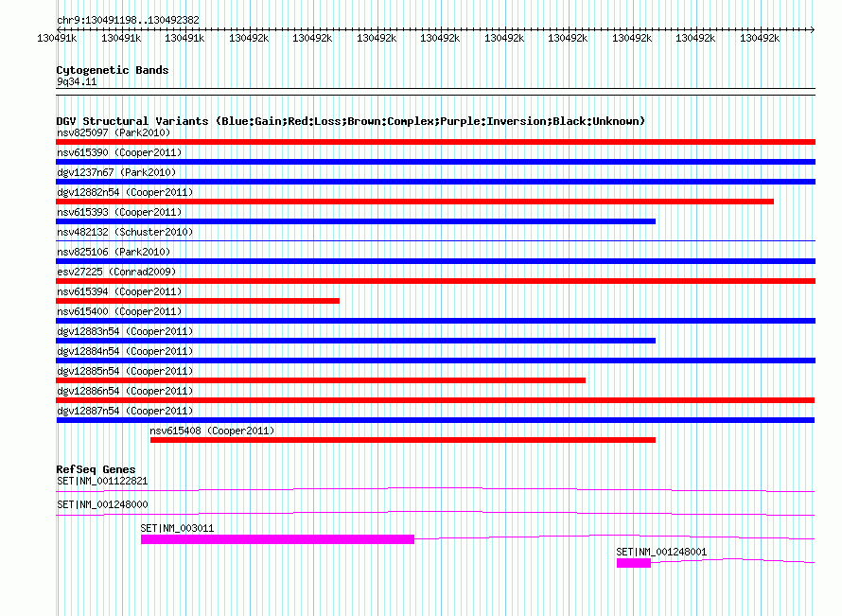This screenshot has width=842, height=616.
Task: Click the Cytogenetic Bands track title
Action: (x=113, y=70)
